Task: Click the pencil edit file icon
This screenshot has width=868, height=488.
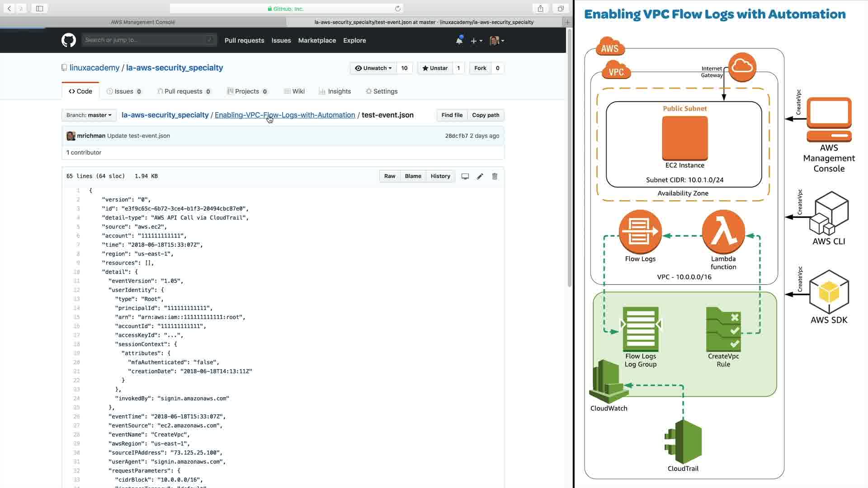Action: coord(480,176)
